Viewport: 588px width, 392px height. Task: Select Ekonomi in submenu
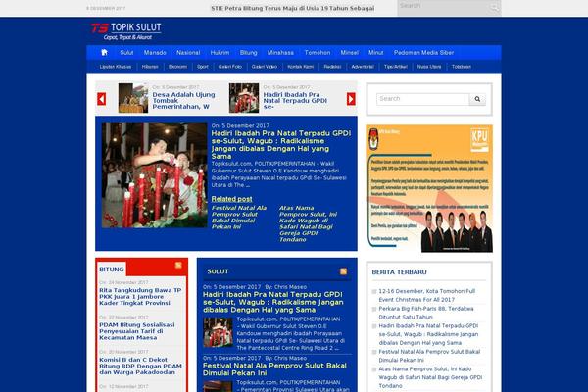click(x=177, y=67)
